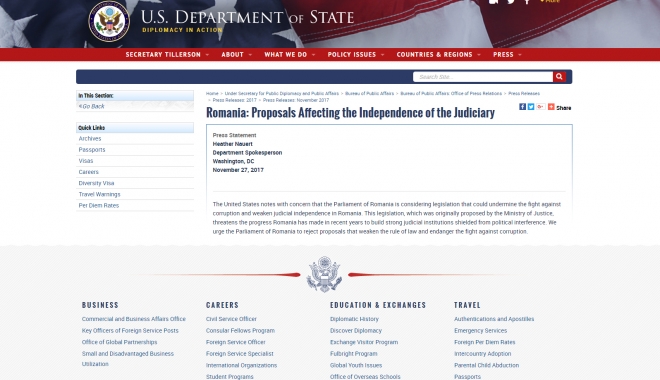Image resolution: width=660 pixels, height=380 pixels.
Task: Click the name Heather Nauert
Action: click(232, 144)
